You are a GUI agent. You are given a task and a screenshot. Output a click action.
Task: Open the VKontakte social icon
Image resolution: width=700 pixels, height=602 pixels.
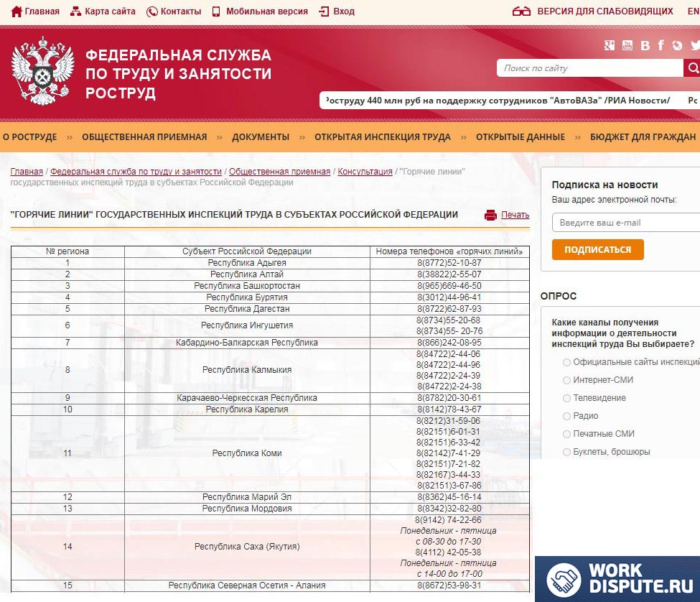[x=645, y=45]
